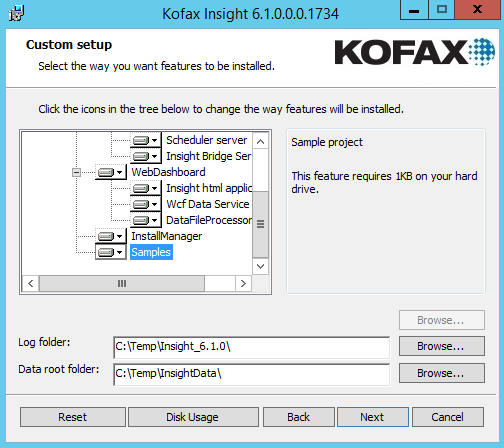This screenshot has width=504, height=448.
Task: Select DataFileProcessor tree item
Action: click(209, 220)
